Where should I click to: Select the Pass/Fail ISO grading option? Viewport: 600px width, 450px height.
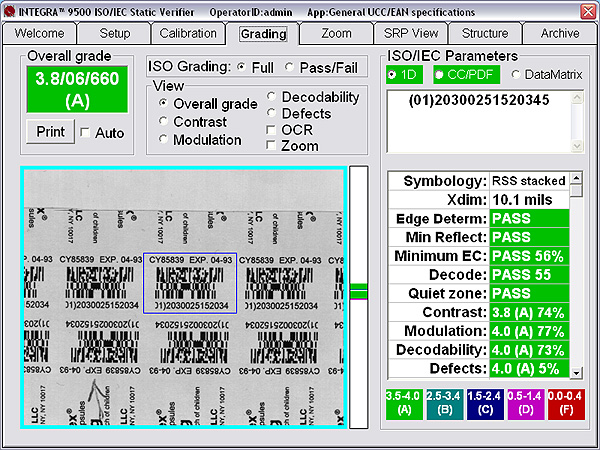tap(291, 67)
